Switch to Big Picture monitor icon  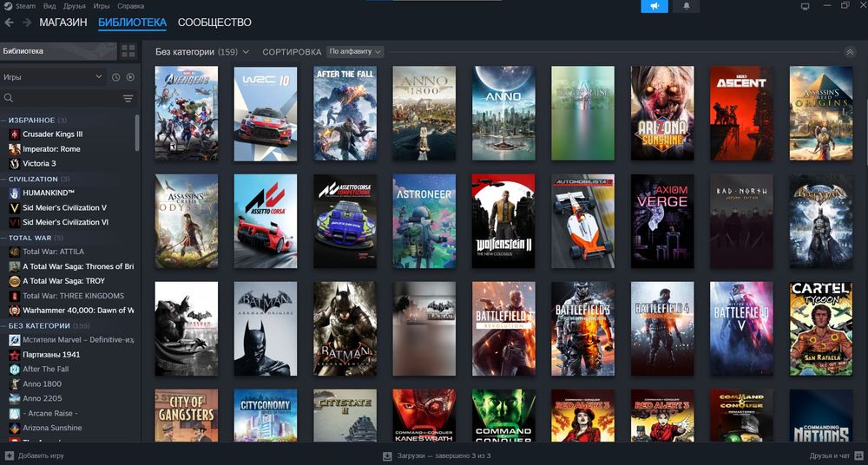805,6
